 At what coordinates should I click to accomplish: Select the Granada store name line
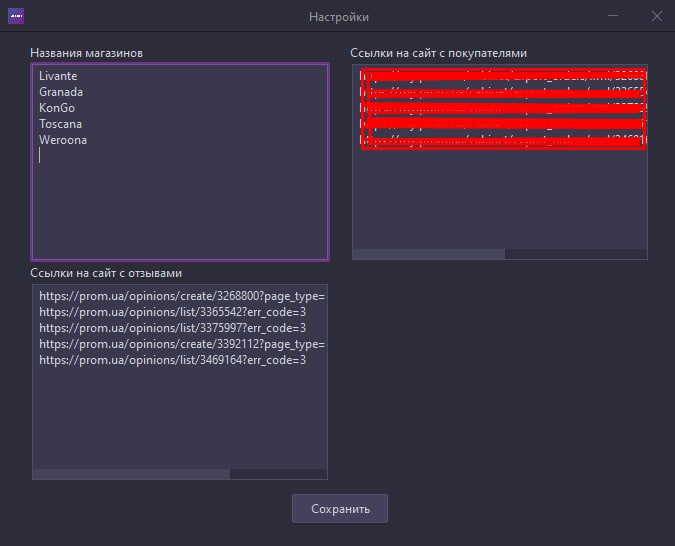(x=61, y=92)
